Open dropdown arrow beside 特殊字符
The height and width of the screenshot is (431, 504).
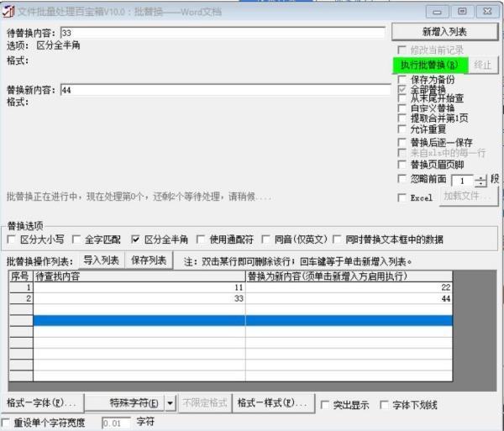click(x=171, y=403)
